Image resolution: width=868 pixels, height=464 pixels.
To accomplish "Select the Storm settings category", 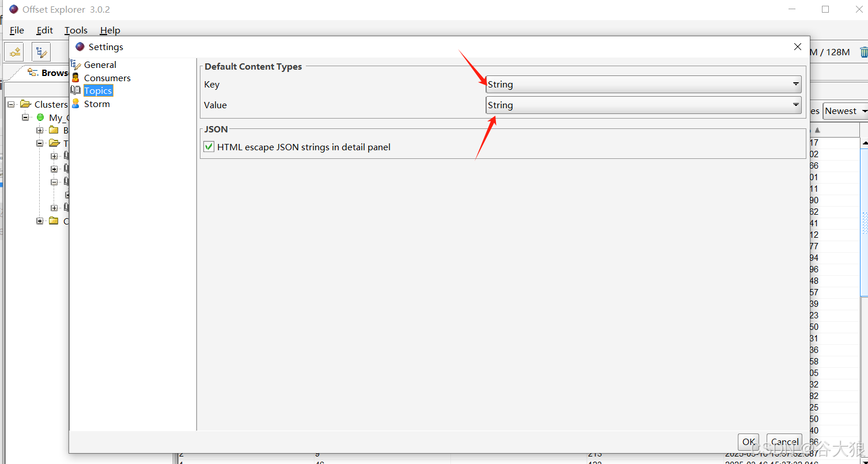I will point(96,104).
